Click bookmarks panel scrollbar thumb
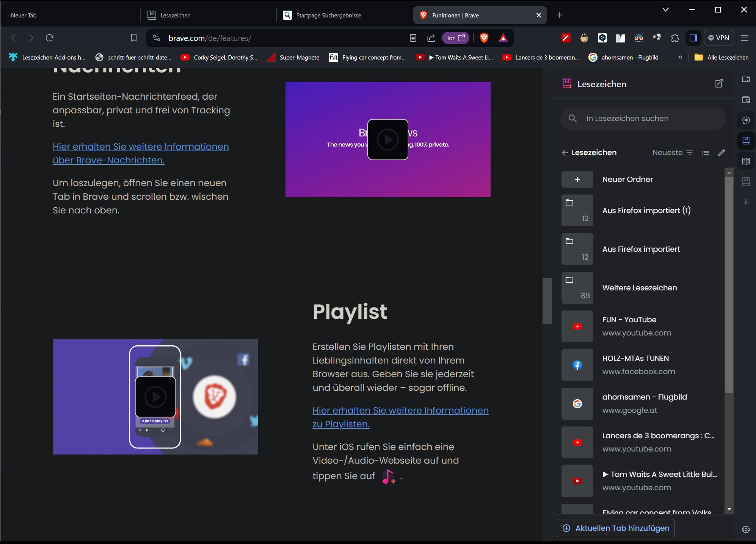The image size is (756, 544). click(x=729, y=284)
